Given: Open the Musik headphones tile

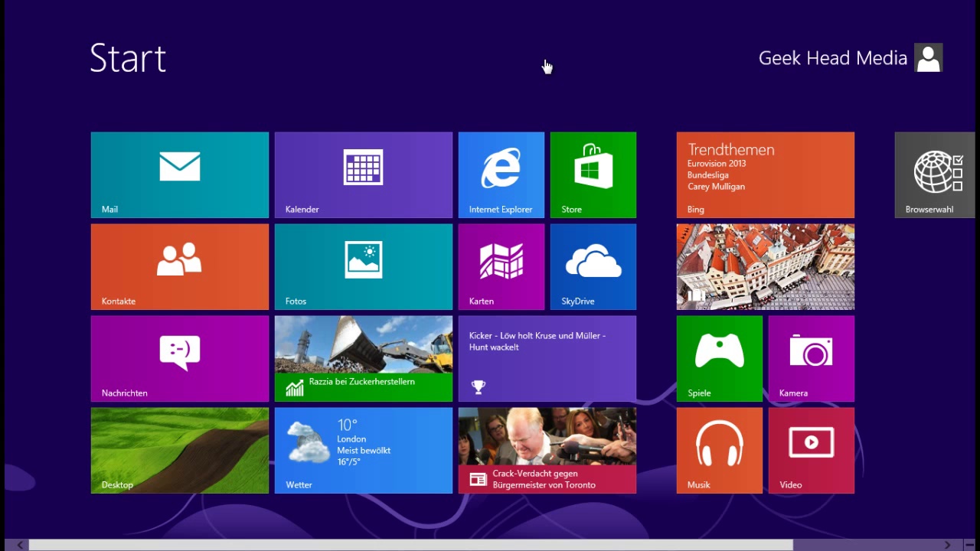Looking at the screenshot, I should pyautogui.click(x=720, y=451).
